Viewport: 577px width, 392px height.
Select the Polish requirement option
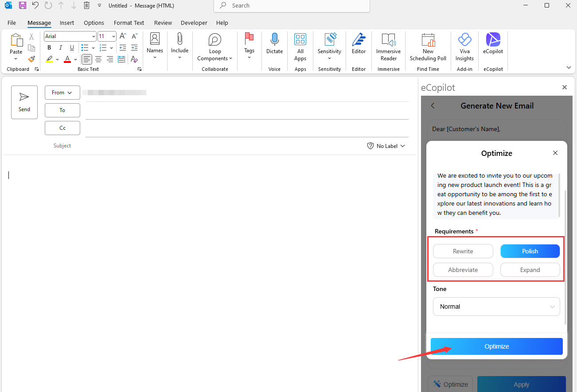(x=530, y=251)
